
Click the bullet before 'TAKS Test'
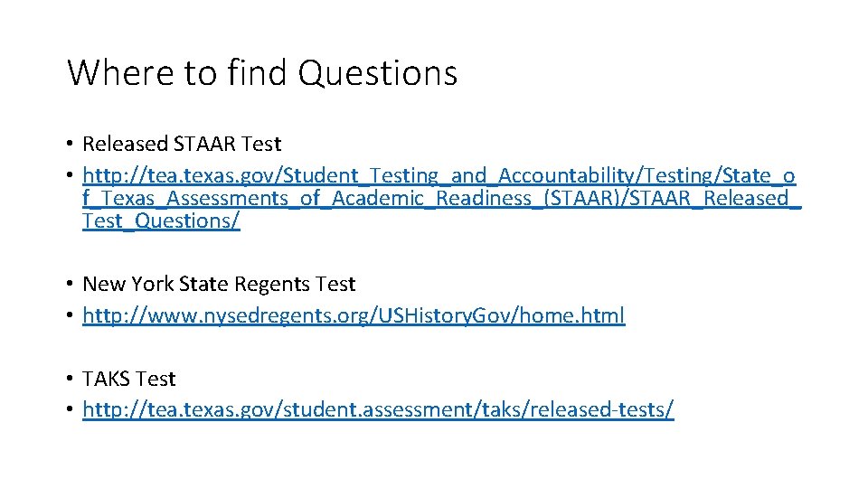coord(70,380)
